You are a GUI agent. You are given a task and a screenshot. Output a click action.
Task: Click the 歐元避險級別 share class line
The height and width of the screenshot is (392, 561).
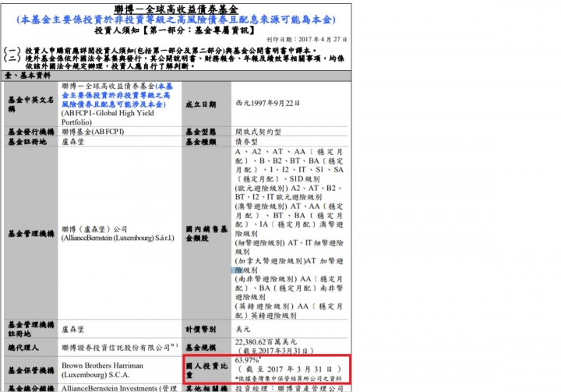coord(289,192)
